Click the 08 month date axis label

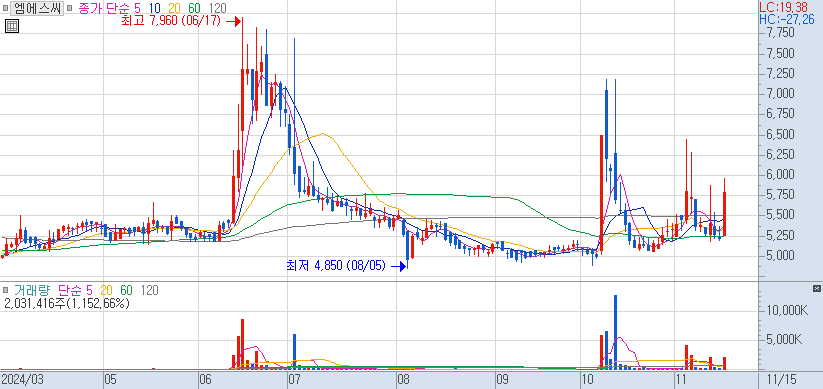click(403, 380)
